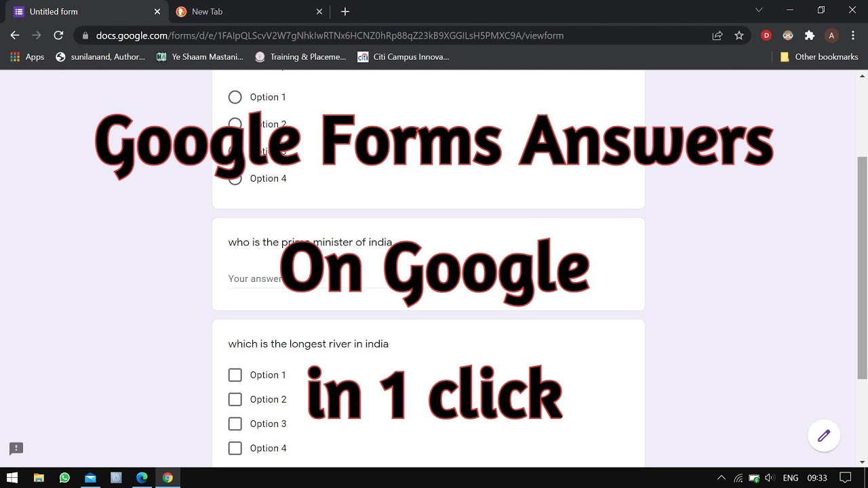This screenshot has height=488, width=868.
Task: Open the Extensions puzzle piece menu
Action: [x=810, y=35]
